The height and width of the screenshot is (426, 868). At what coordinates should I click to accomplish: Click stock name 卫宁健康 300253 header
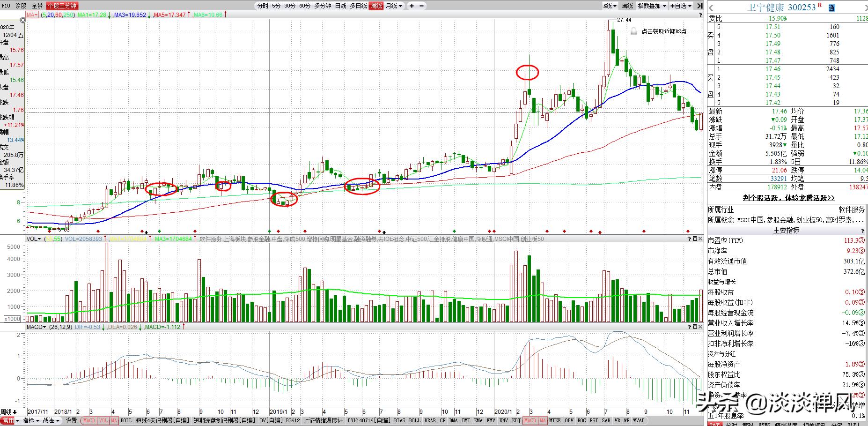[x=782, y=7]
